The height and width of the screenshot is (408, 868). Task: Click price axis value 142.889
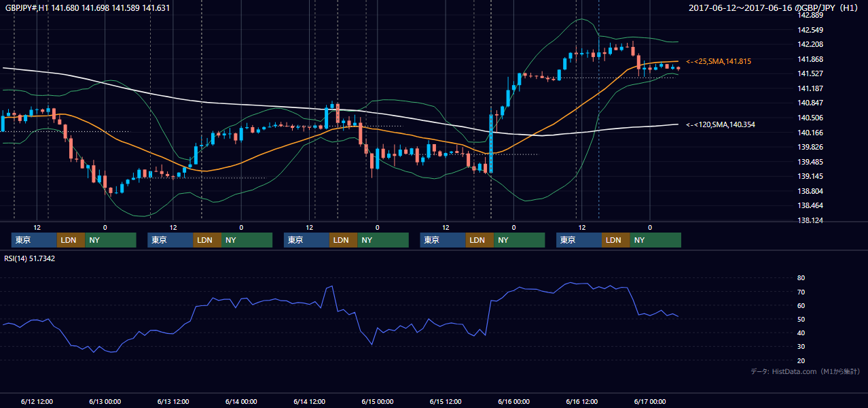click(x=811, y=15)
